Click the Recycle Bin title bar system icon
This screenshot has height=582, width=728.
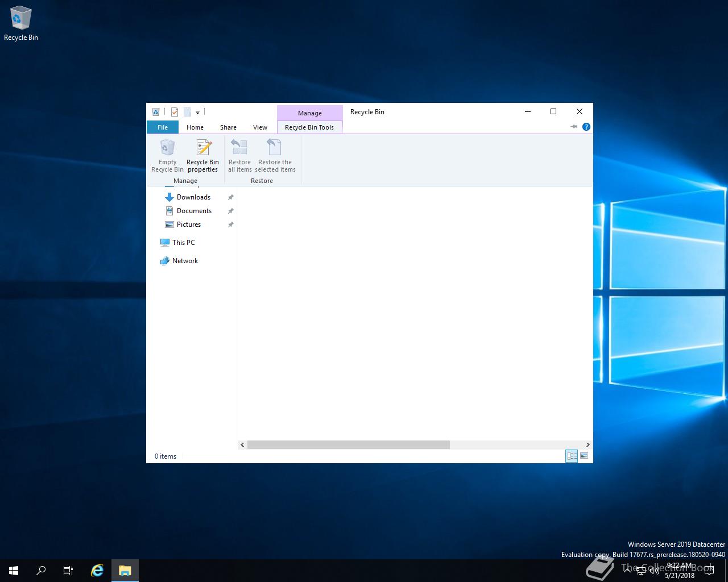click(156, 112)
